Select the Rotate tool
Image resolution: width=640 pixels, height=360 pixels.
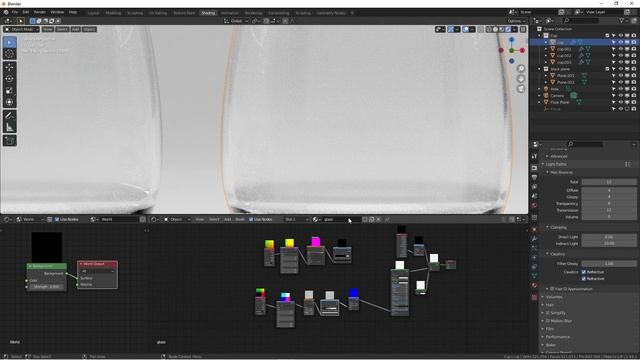(x=10, y=78)
